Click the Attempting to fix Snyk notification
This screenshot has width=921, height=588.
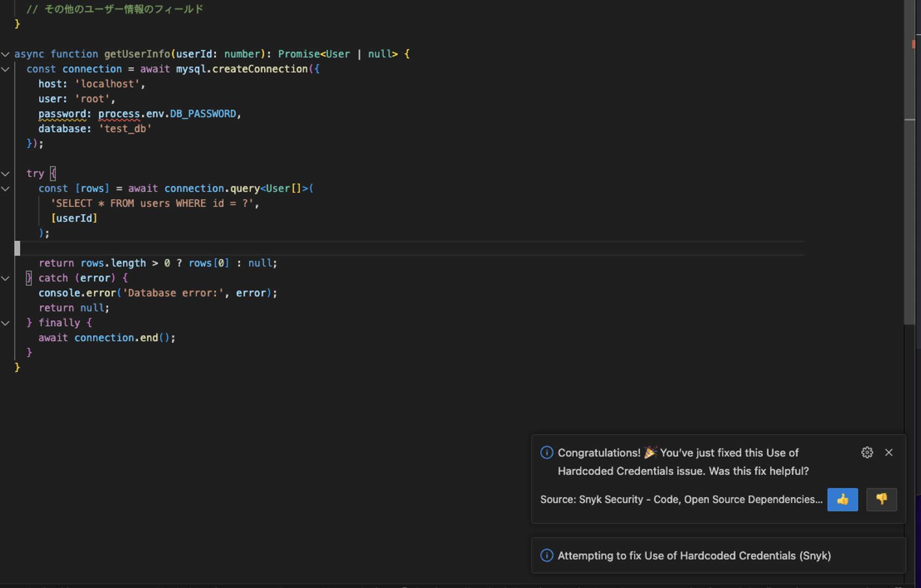(x=694, y=555)
